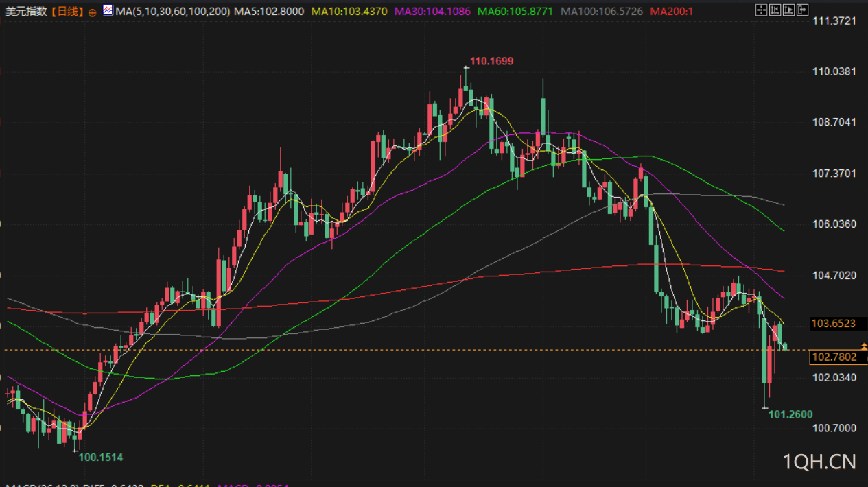Click the 110.1699 high price marker
The height and width of the screenshot is (487, 868).
(491, 61)
